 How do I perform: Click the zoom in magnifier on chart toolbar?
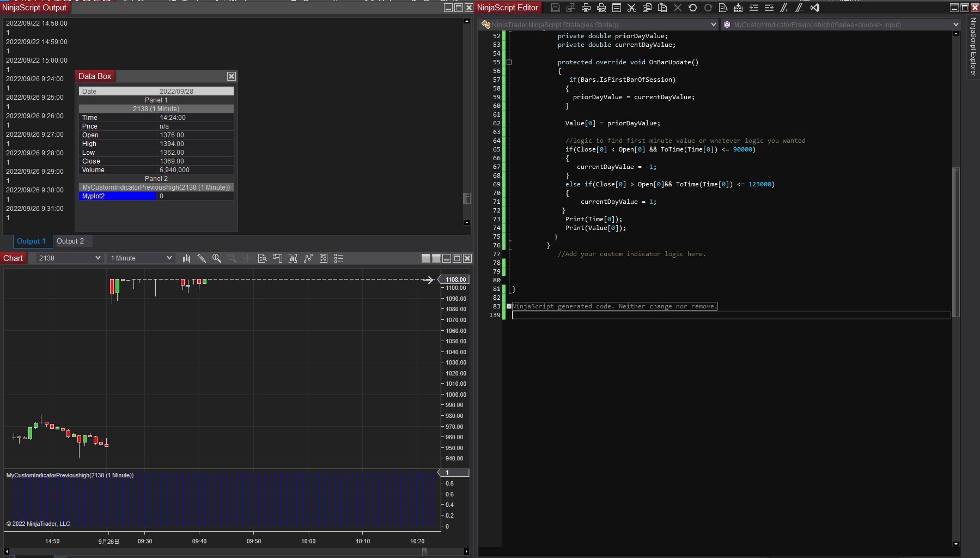[217, 258]
